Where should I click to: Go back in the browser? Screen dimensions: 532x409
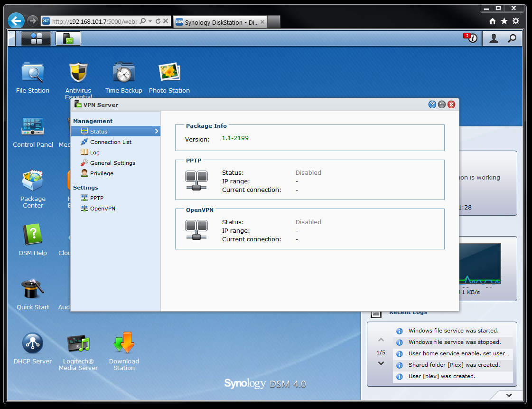click(x=16, y=21)
